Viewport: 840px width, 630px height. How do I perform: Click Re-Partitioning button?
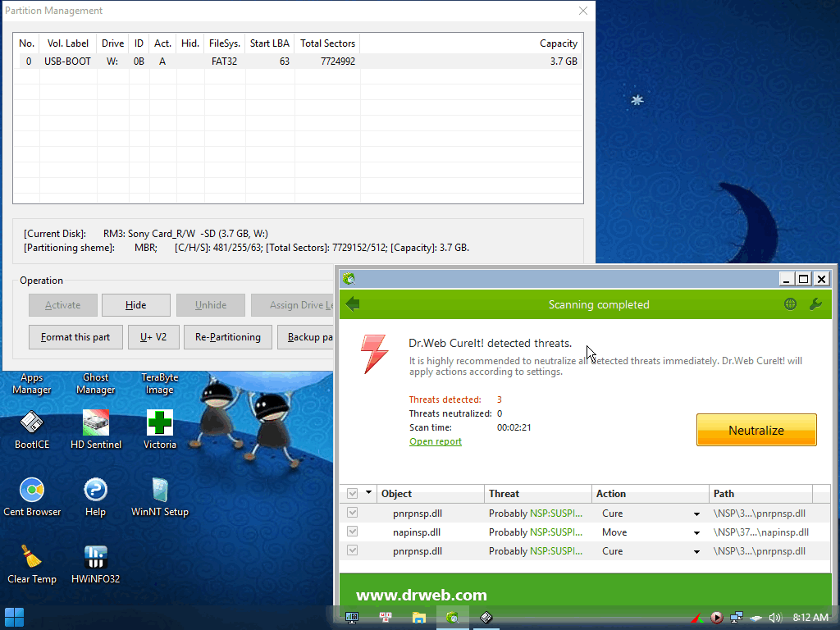coord(228,337)
